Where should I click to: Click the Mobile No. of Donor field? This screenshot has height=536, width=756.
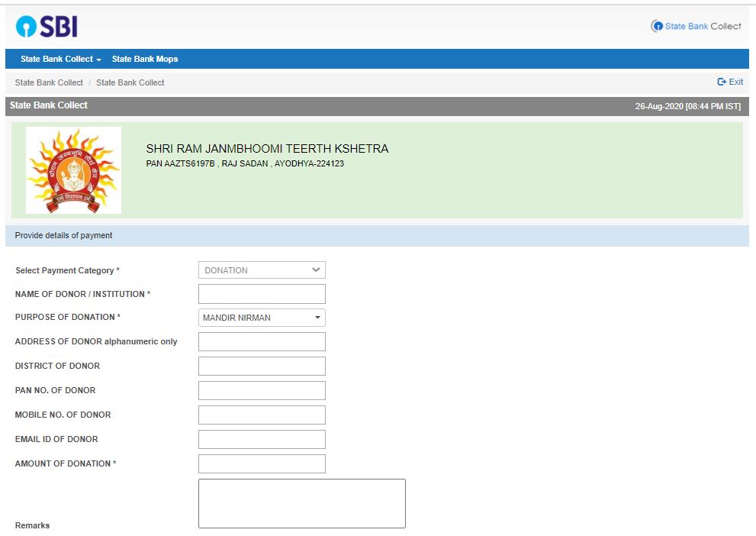pos(262,415)
